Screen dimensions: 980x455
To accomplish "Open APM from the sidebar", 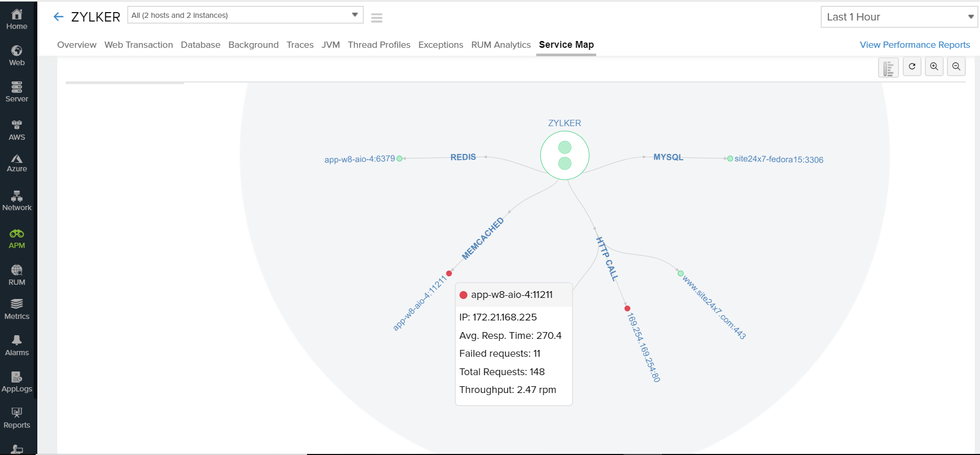I will 17,239.
